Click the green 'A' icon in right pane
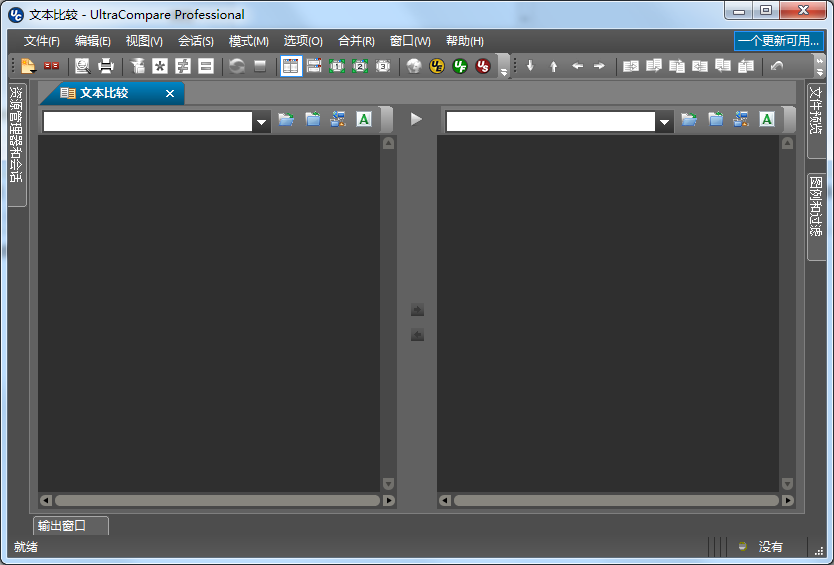This screenshot has height=565, width=834. [x=767, y=120]
